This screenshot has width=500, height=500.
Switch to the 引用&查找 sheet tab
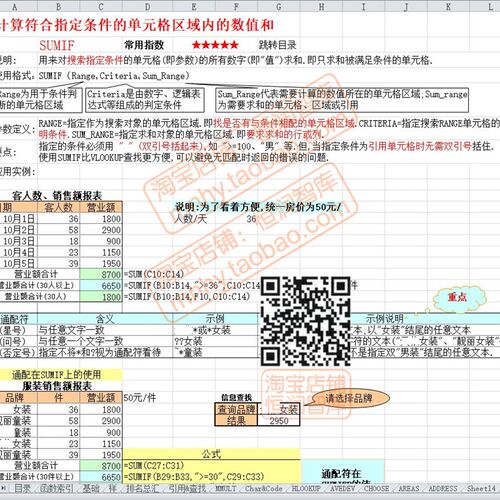[187, 489]
